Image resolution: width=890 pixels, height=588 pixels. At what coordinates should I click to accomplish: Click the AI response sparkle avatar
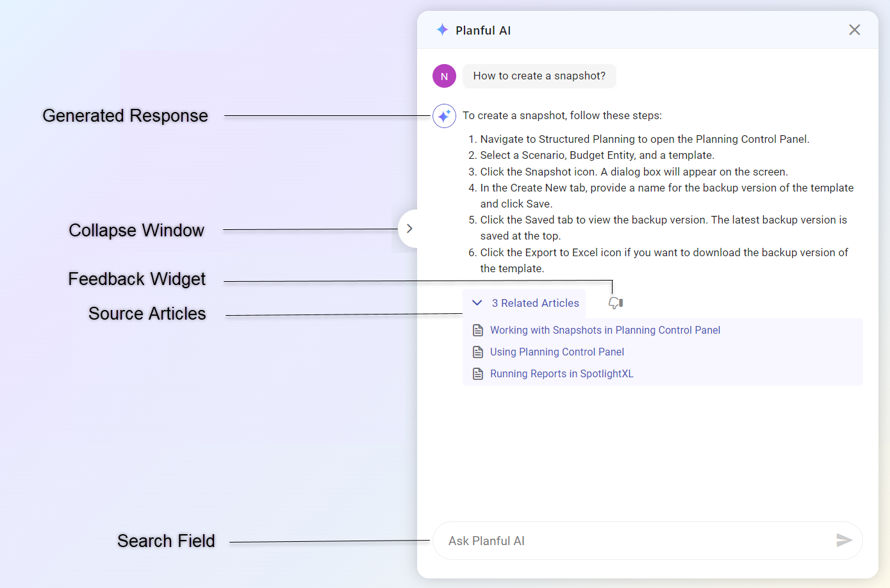pos(444,116)
